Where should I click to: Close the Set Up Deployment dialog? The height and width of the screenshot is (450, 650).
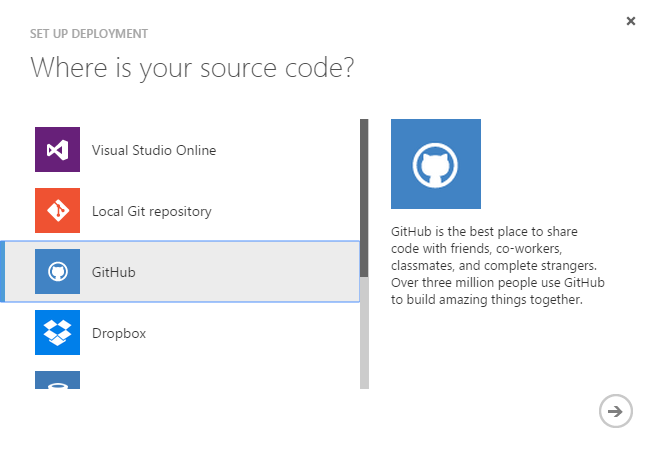click(x=630, y=21)
